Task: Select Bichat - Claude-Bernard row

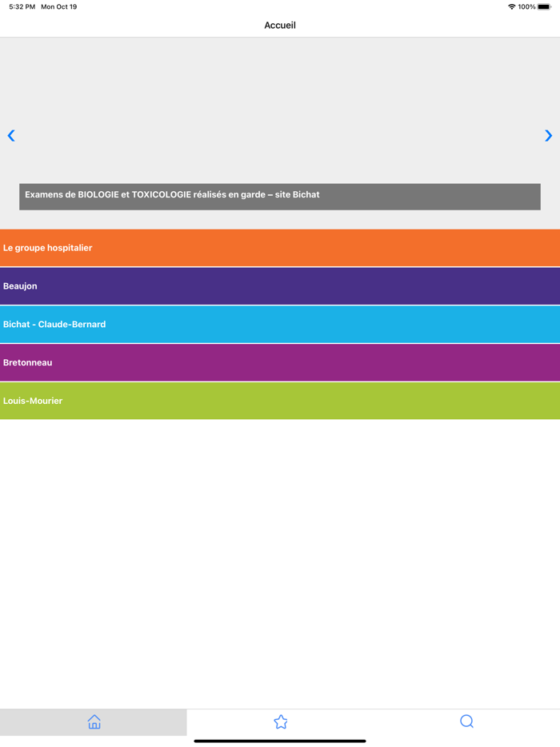Action: pyautogui.click(x=280, y=325)
